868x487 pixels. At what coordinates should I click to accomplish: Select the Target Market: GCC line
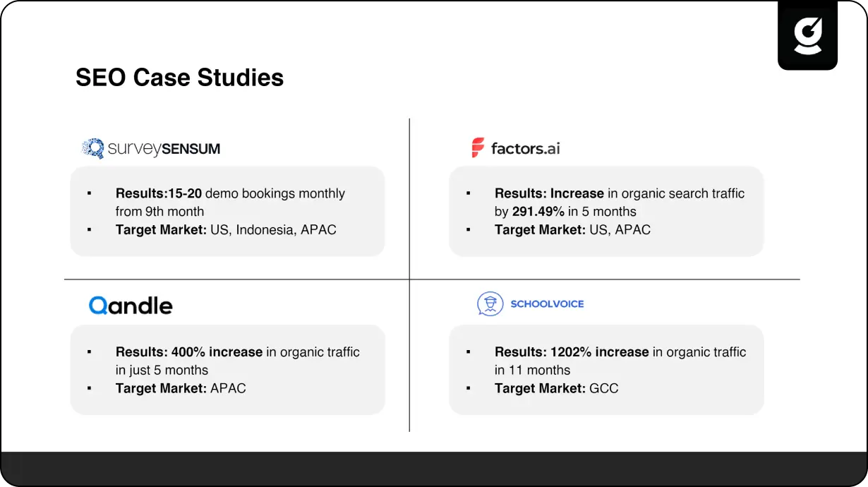(x=556, y=388)
